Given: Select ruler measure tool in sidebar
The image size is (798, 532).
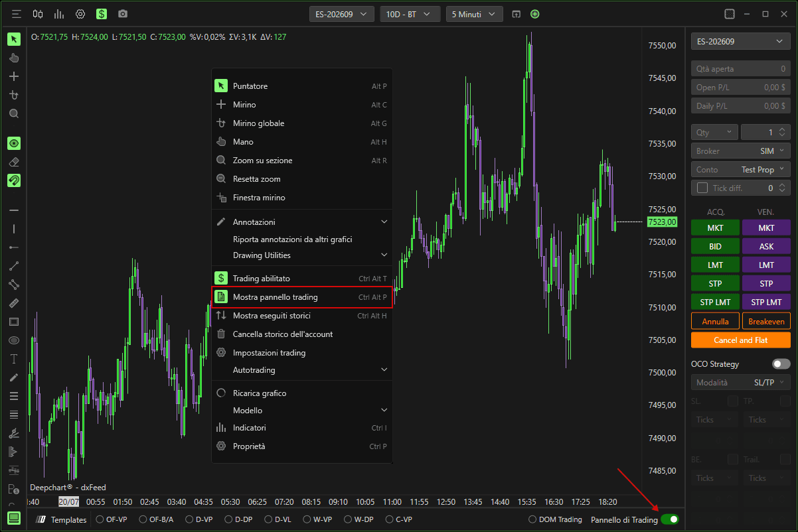Looking at the screenshot, I should click(x=14, y=303).
